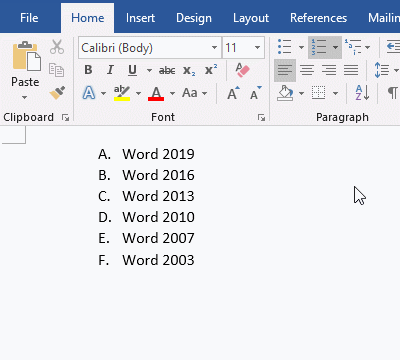Center align the text
This screenshot has width=400, height=360.
pyautogui.click(x=307, y=70)
